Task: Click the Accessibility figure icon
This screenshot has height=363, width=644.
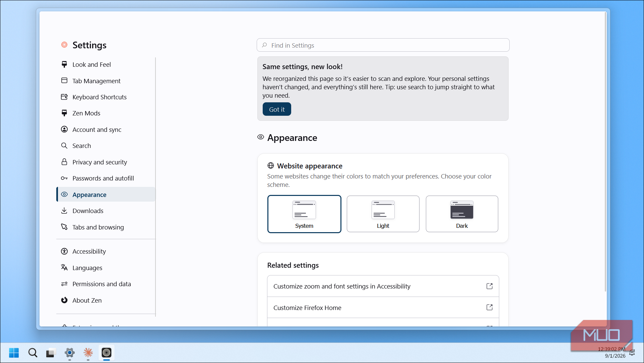Action: pos(64,251)
